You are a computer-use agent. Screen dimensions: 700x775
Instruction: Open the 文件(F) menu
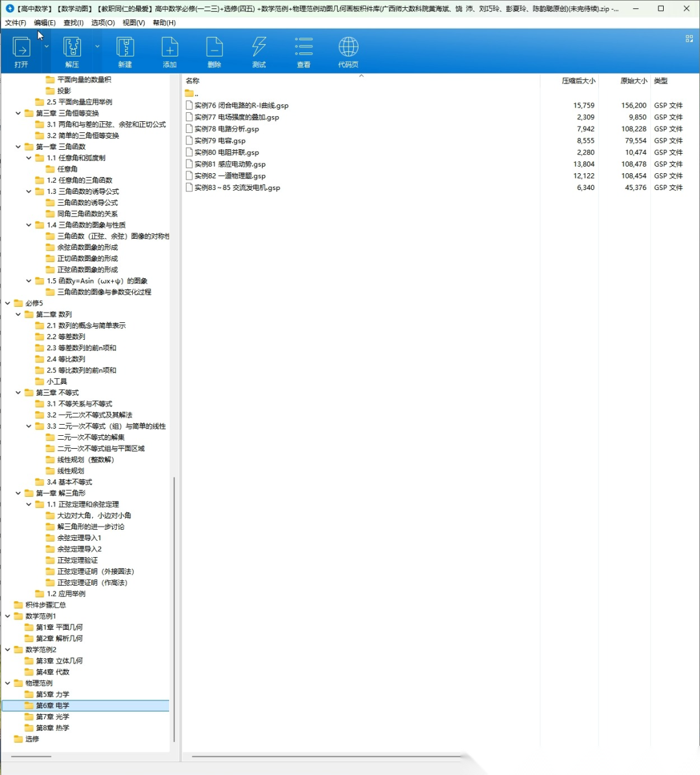[16, 23]
